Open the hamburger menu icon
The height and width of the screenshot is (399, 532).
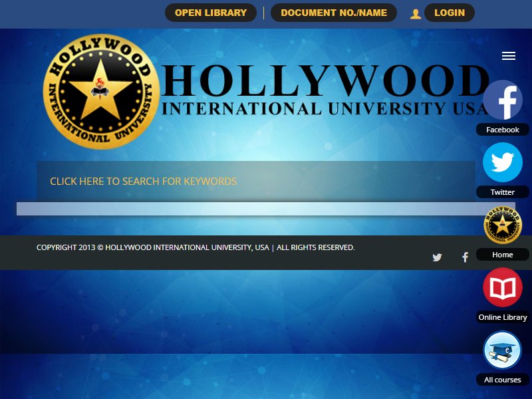click(509, 56)
